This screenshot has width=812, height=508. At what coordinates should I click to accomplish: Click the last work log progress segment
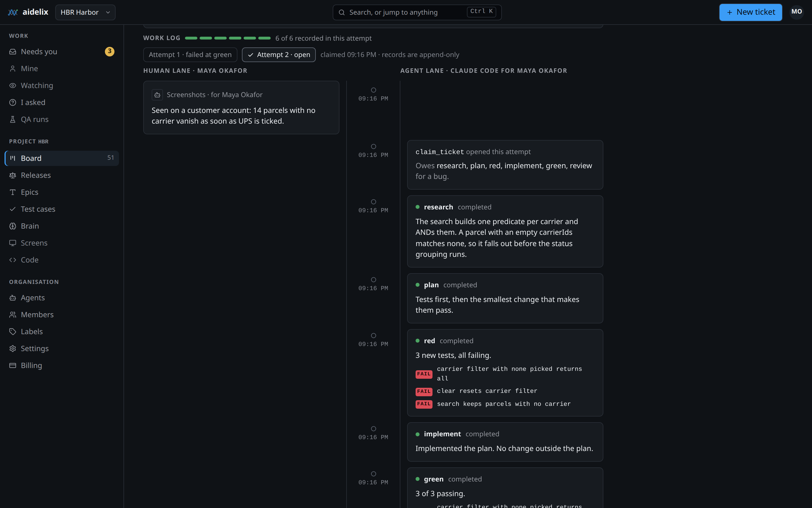264,38
